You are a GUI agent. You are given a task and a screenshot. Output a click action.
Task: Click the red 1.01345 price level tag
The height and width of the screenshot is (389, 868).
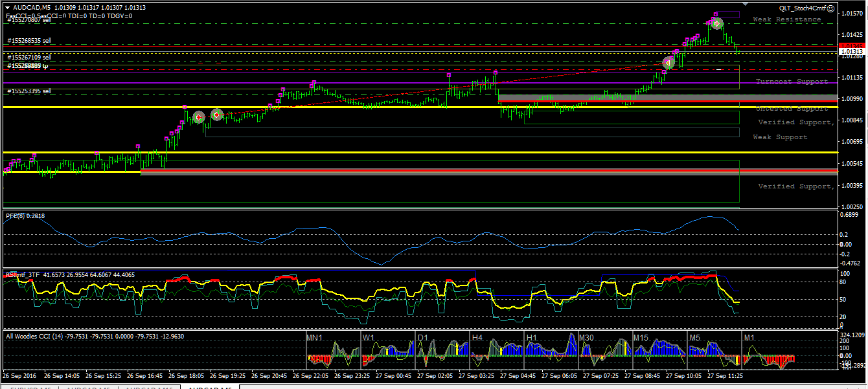point(851,45)
